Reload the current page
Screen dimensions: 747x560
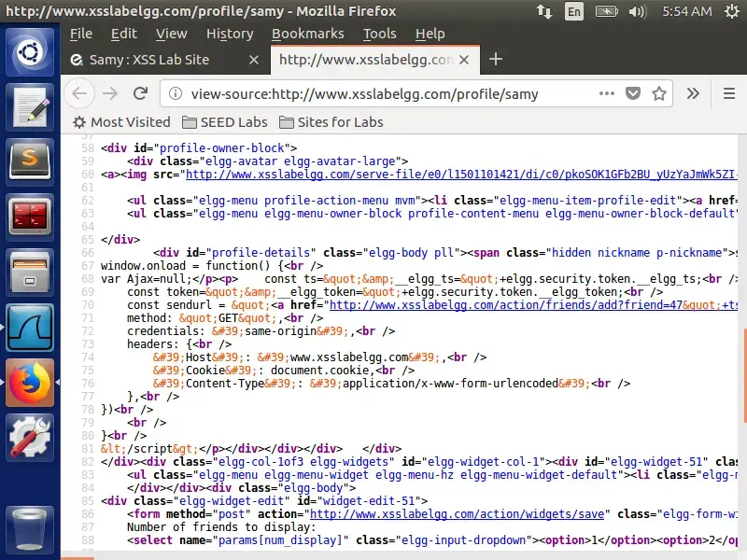pos(141,93)
